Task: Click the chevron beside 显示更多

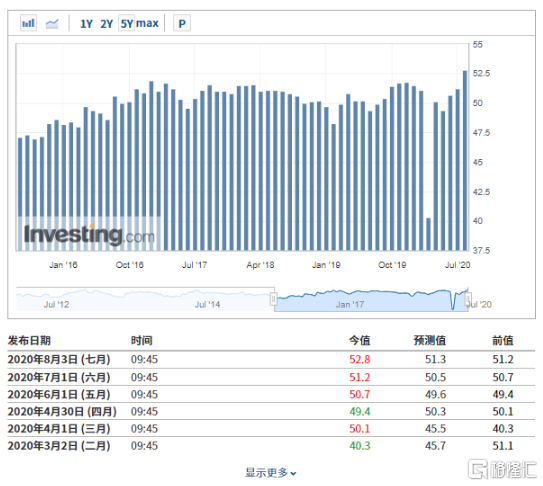Action: pos(293,474)
